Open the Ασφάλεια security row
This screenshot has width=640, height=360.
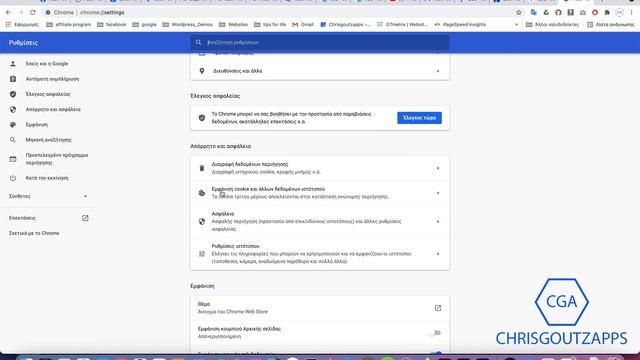coord(320,221)
